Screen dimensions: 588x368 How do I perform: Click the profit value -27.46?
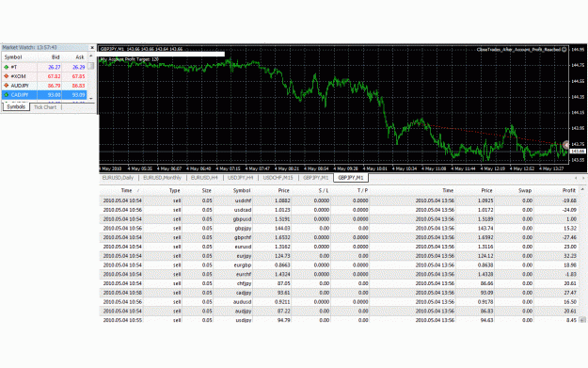pos(569,237)
